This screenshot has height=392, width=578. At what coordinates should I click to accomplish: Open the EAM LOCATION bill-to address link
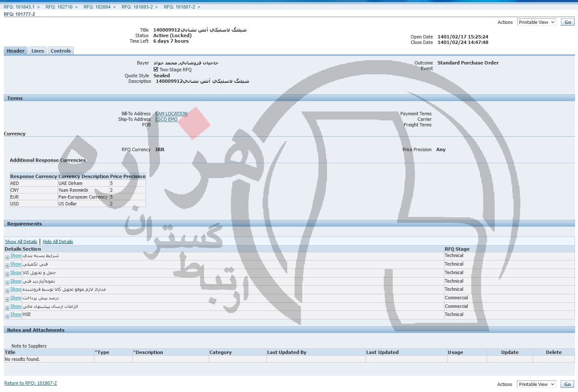(171, 114)
